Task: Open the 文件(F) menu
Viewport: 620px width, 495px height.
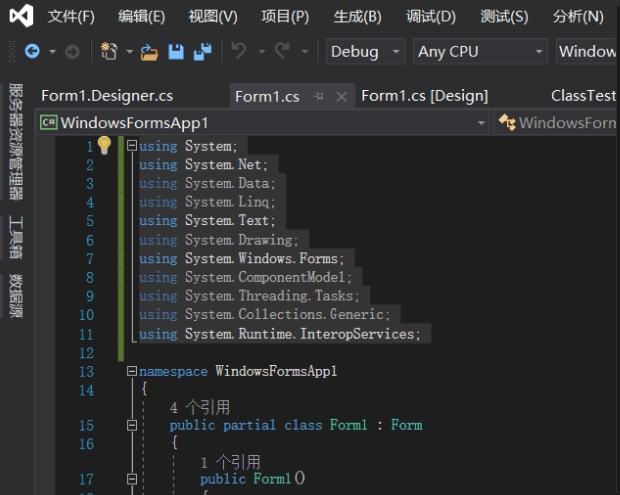Action: [x=71, y=17]
